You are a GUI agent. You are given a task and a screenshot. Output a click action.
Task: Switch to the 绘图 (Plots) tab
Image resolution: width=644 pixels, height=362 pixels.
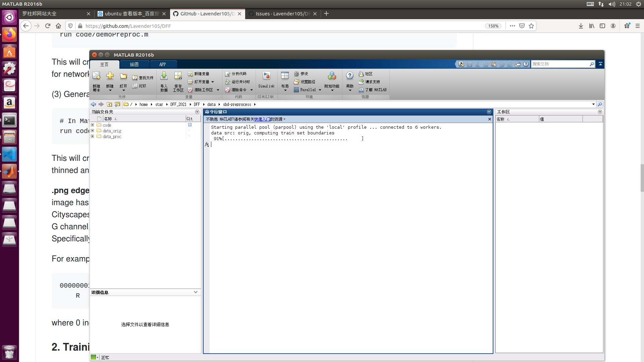click(134, 64)
